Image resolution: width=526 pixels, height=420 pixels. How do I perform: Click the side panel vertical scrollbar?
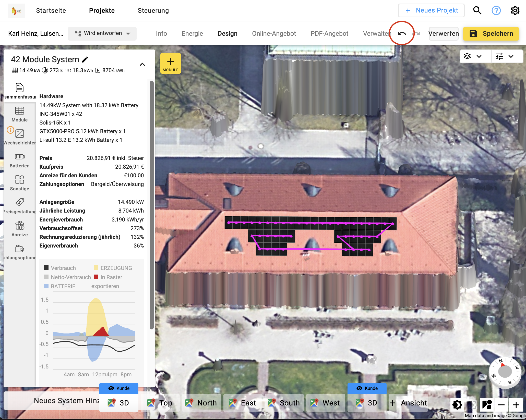click(152, 205)
